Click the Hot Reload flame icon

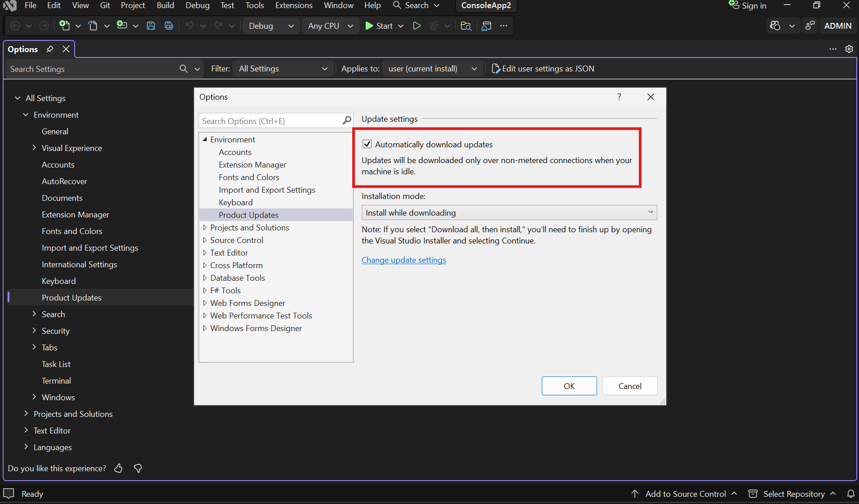click(434, 26)
